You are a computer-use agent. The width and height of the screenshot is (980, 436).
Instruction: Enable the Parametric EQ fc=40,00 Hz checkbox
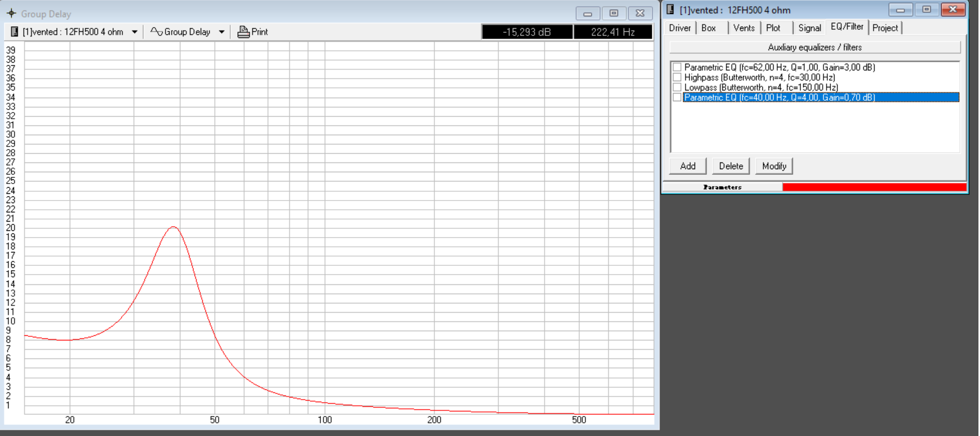click(x=677, y=97)
